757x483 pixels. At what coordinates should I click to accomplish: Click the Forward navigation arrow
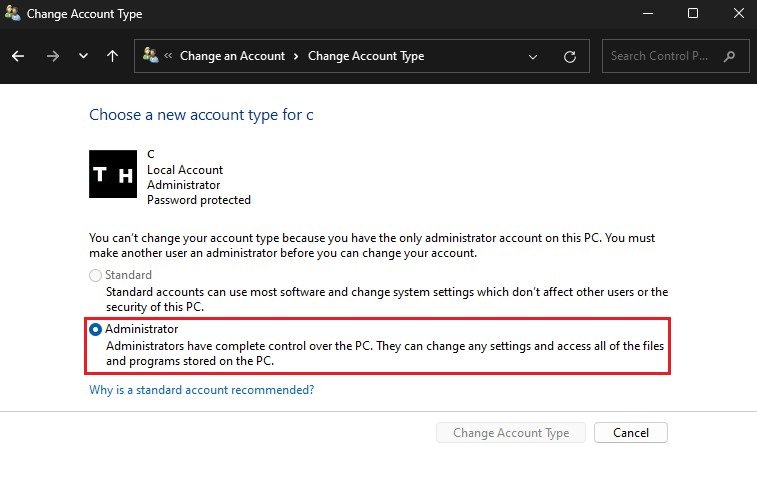pyautogui.click(x=52, y=56)
